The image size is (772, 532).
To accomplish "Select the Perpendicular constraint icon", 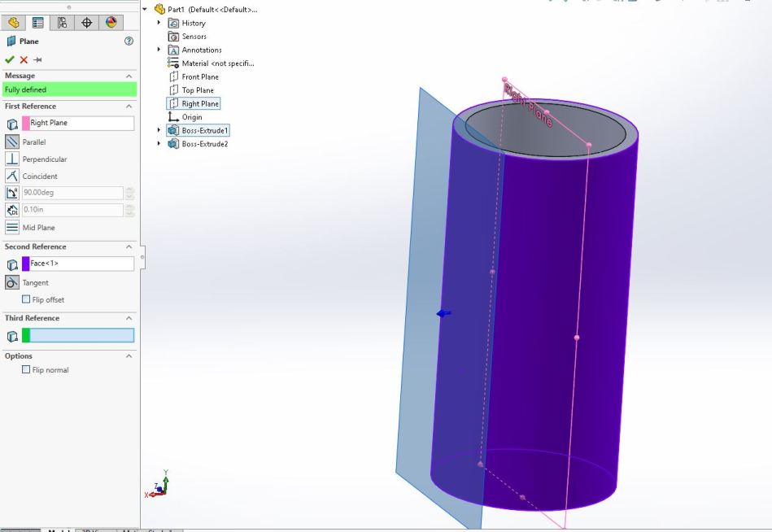I will [12, 159].
